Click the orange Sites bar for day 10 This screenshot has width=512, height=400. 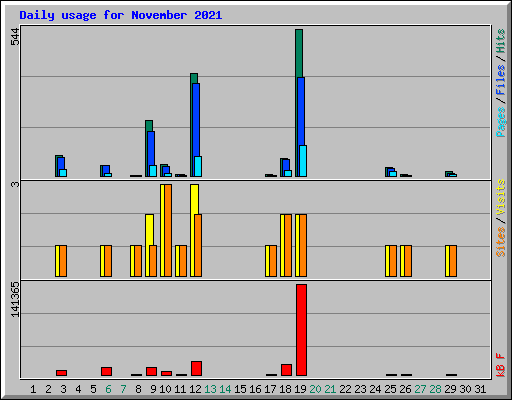[168, 230]
